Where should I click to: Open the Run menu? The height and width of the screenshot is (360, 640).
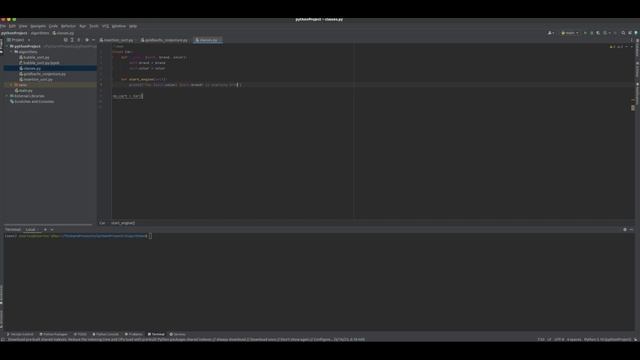(x=83, y=26)
